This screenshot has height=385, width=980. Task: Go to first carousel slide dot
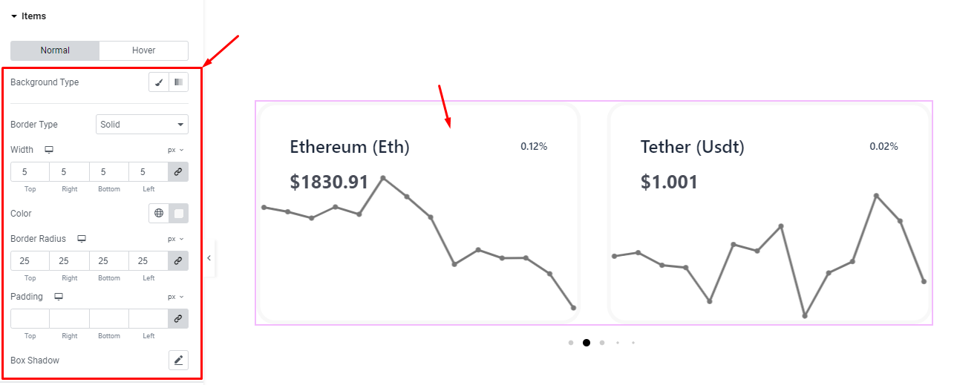571,343
